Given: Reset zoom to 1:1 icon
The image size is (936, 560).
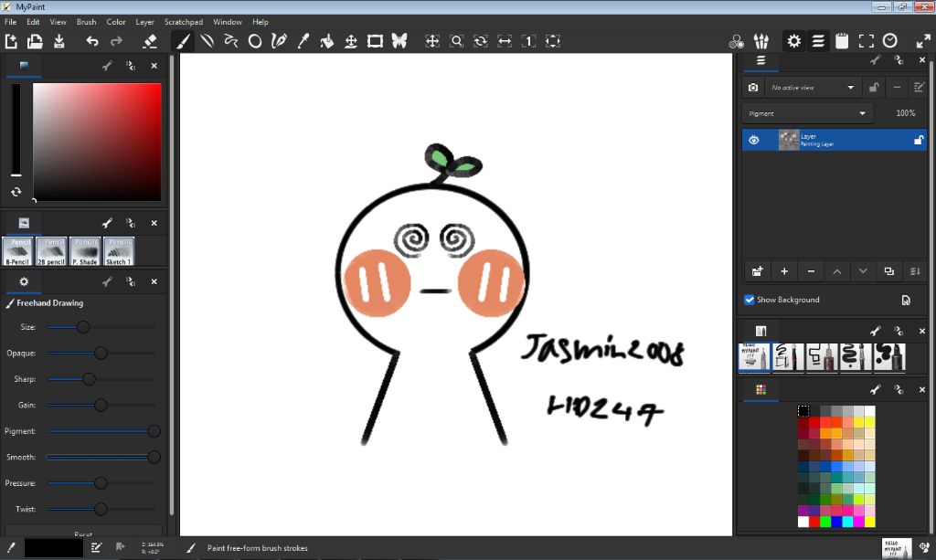Looking at the screenshot, I should pyautogui.click(x=528, y=41).
